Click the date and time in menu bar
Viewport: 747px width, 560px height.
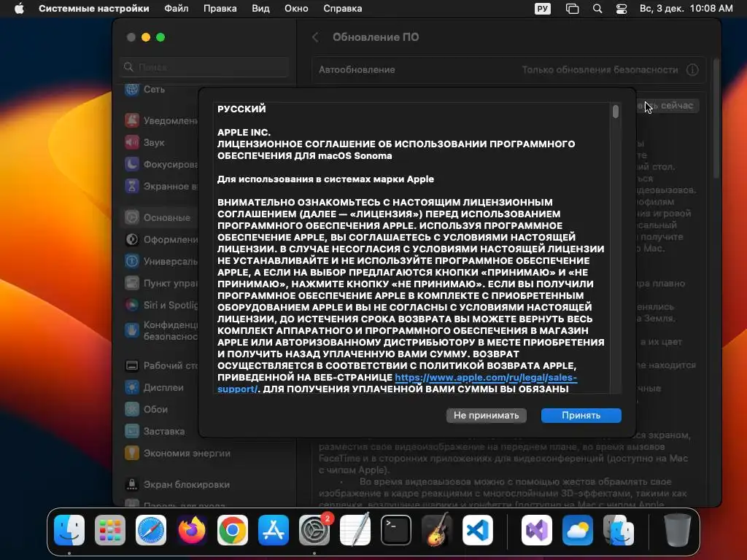point(686,9)
